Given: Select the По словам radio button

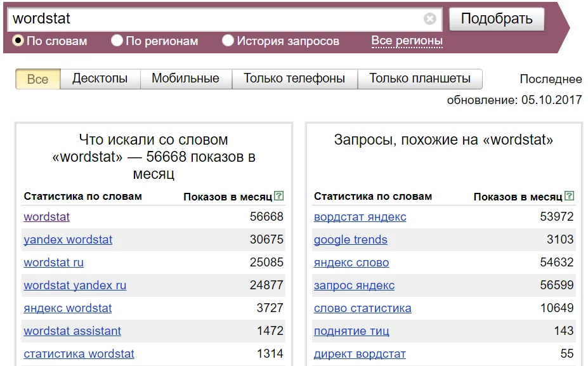Looking at the screenshot, I should (x=18, y=41).
